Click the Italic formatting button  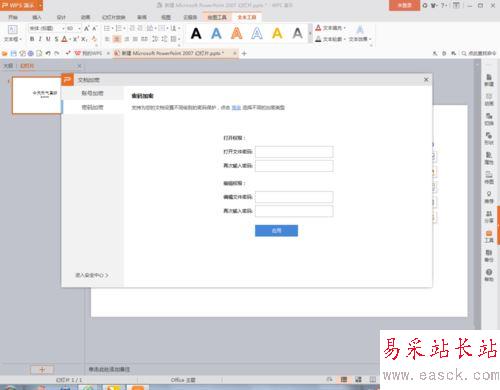click(40, 39)
